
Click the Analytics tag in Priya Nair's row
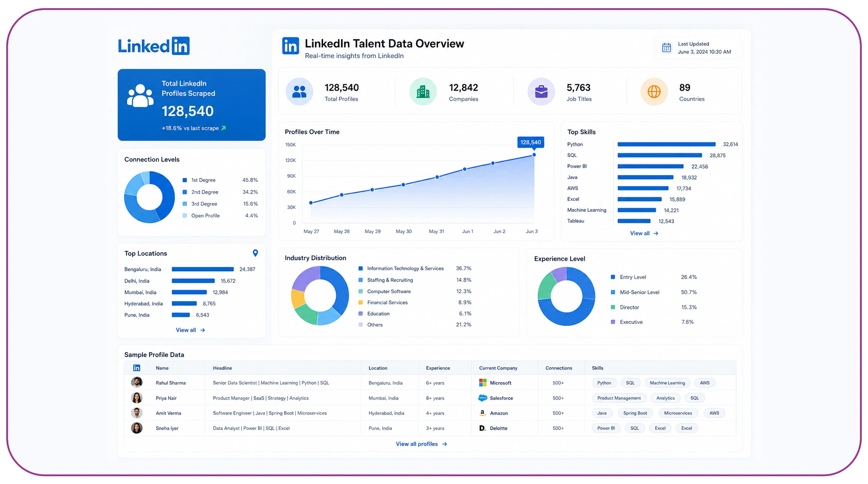coord(665,398)
